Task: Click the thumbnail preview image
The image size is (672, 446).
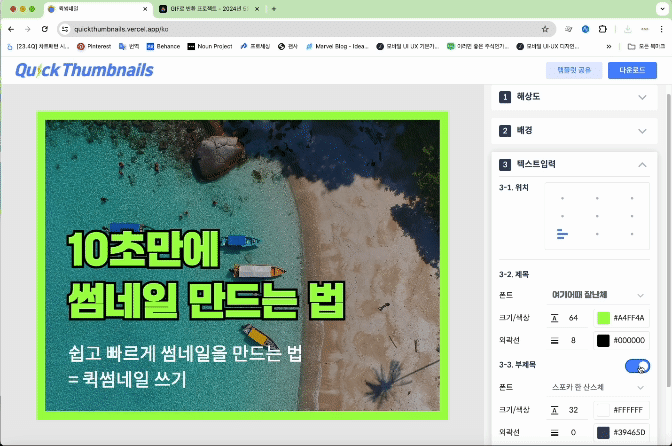Action: 243,266
